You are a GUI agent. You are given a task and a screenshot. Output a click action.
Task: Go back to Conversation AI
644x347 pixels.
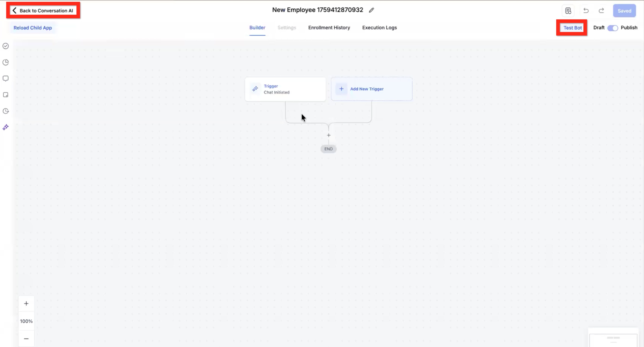(43, 10)
